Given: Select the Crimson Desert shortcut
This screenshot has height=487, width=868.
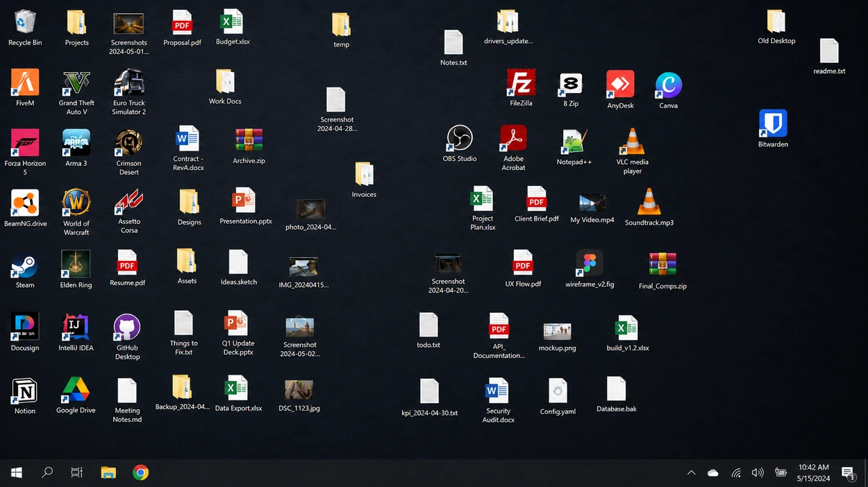Looking at the screenshot, I should (128, 142).
